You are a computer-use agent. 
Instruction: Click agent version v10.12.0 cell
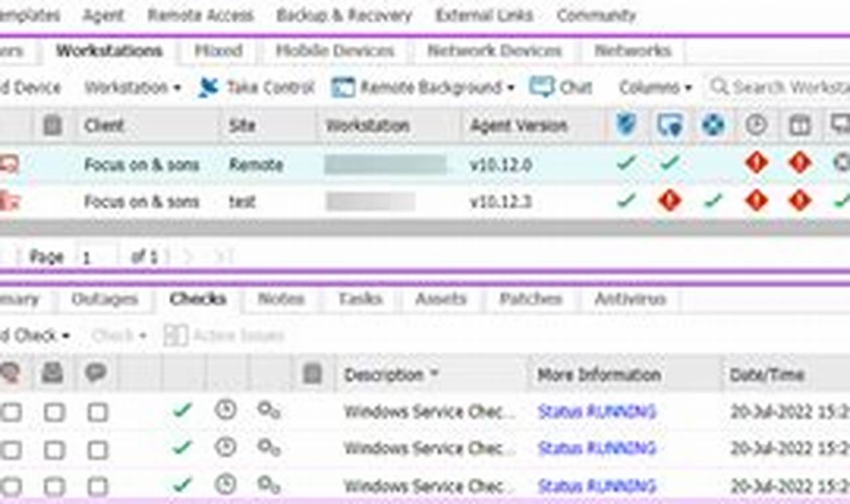tap(501, 165)
